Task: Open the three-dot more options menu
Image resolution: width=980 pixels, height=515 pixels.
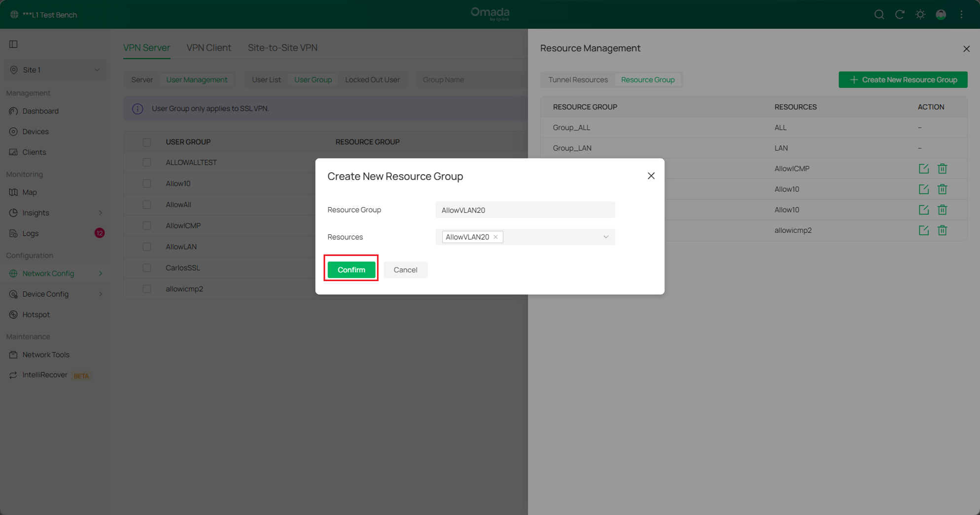Action: 962,14
